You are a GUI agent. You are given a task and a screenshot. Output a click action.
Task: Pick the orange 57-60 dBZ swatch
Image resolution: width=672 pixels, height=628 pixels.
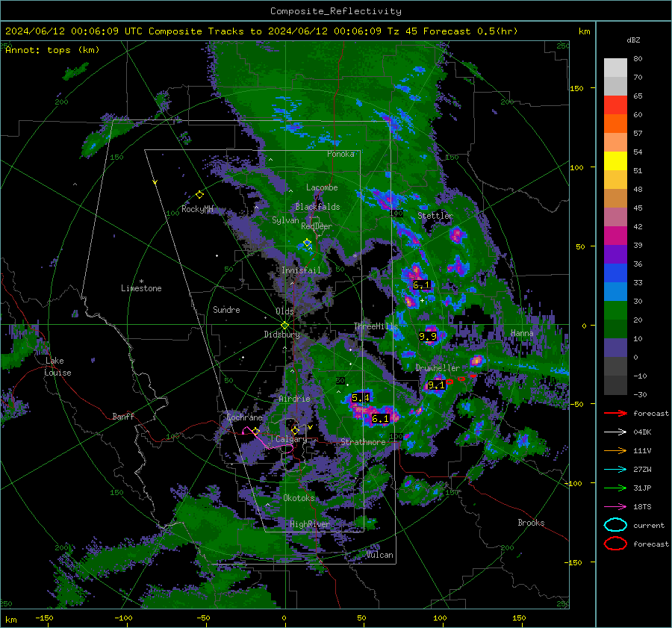(x=615, y=124)
